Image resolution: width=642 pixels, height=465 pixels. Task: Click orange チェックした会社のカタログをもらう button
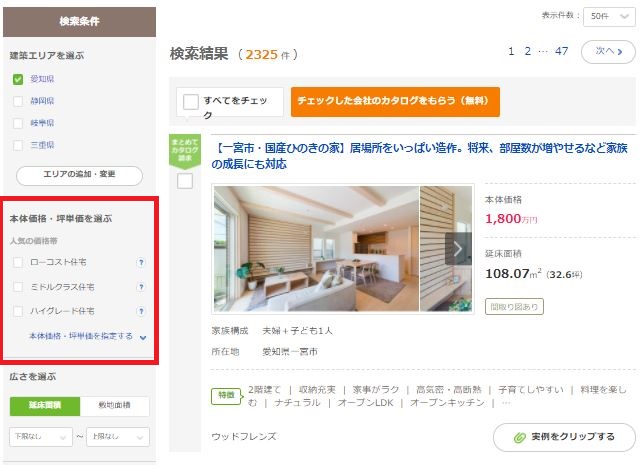395,102
